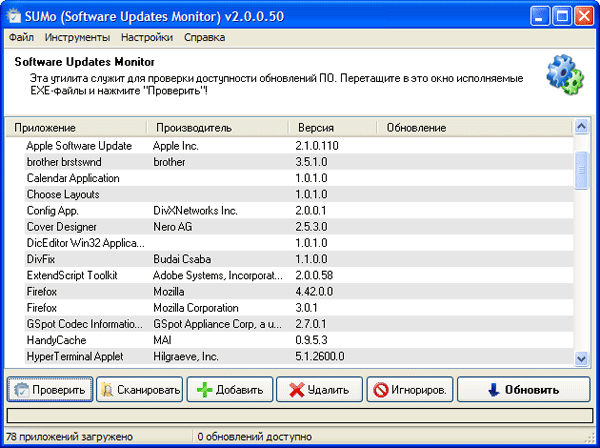Sort by Производитель column header
The height and width of the screenshot is (448, 600).
pos(216,128)
